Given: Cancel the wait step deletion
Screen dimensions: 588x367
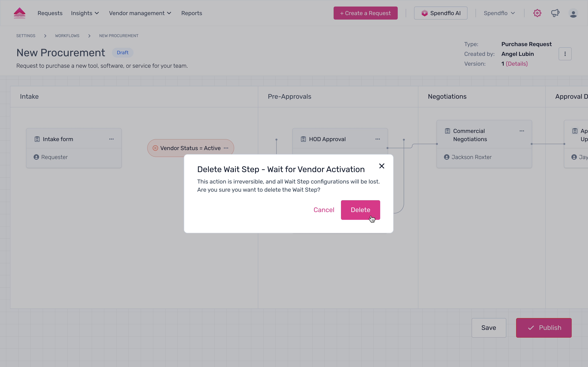Looking at the screenshot, I should pyautogui.click(x=324, y=210).
